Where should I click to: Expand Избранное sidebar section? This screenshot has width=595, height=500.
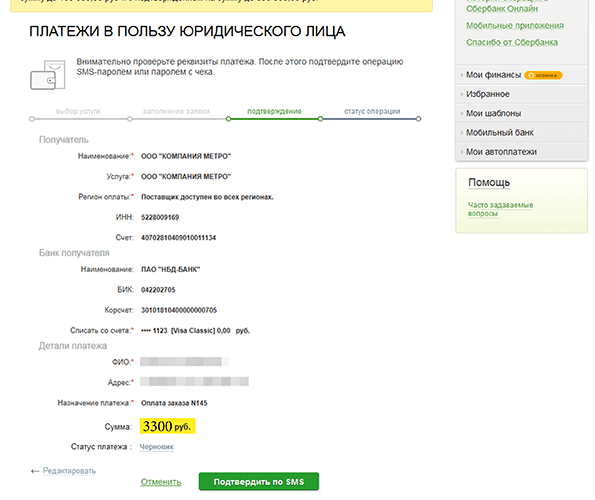click(x=488, y=94)
